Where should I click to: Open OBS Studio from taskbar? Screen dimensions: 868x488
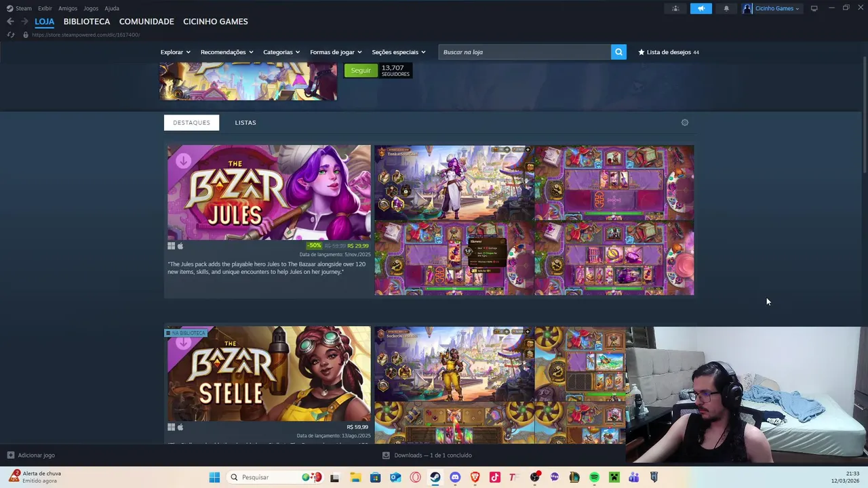[x=535, y=477]
